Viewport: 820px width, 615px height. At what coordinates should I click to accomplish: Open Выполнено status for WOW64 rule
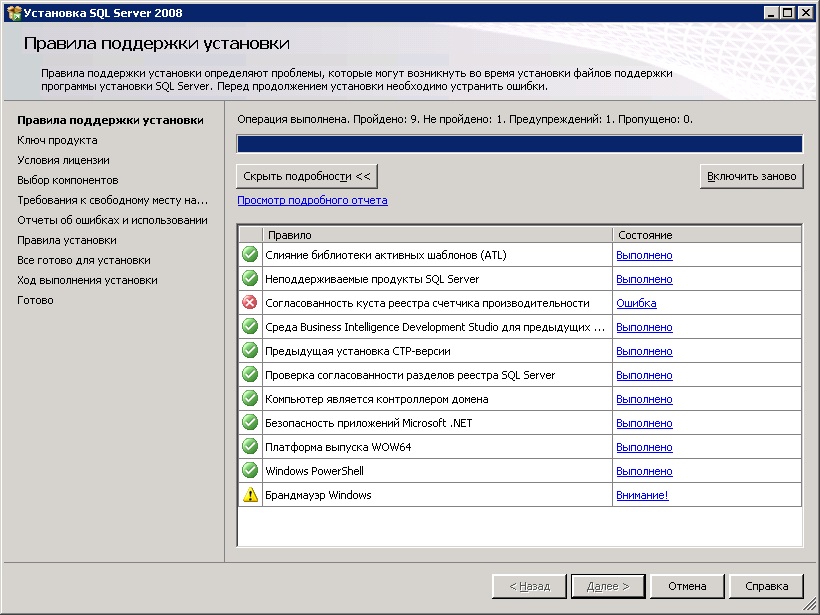pyautogui.click(x=644, y=447)
